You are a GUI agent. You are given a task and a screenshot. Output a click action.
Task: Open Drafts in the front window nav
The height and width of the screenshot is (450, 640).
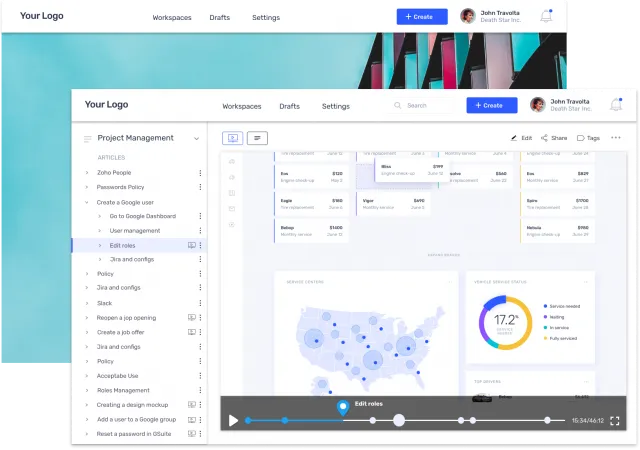(x=289, y=106)
